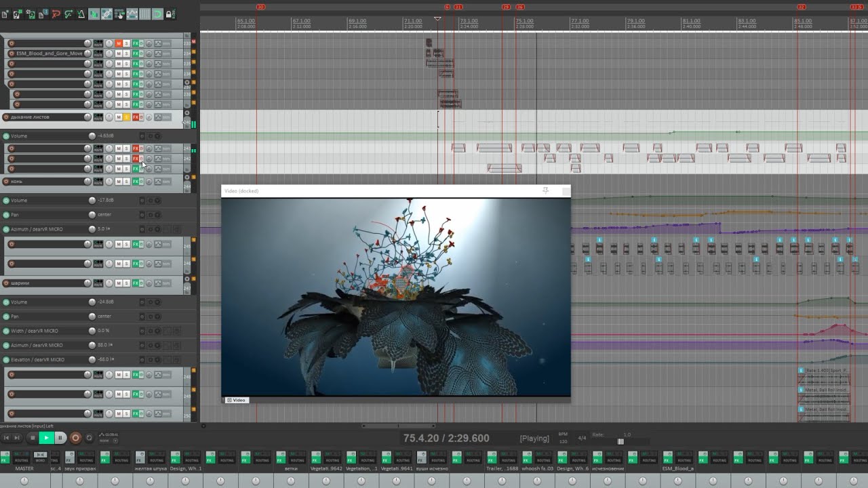The height and width of the screenshot is (488, 868).
Task: Click the Redo toolbar icon
Action: point(68,14)
